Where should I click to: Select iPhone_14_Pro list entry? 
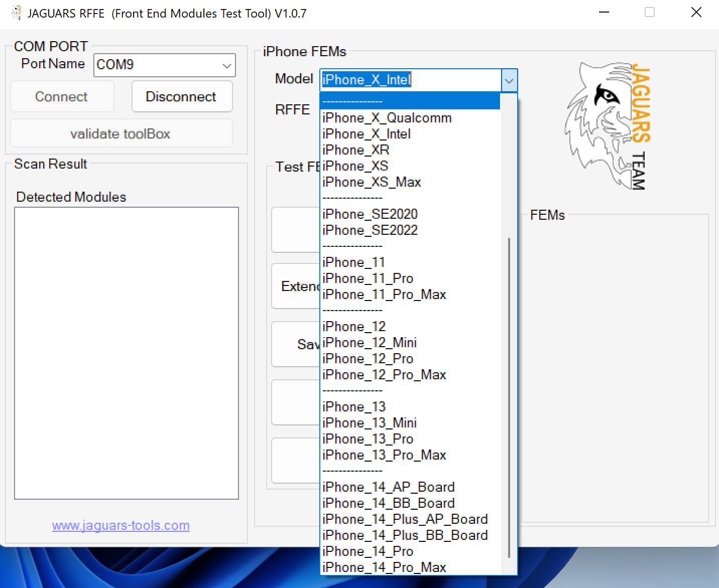pos(411,551)
